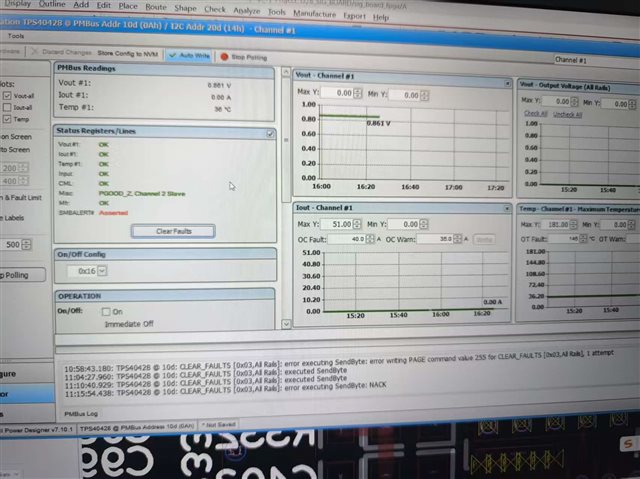Adjust OT Fault 145 spinner
The height and width of the screenshot is (479, 640).
(x=583, y=239)
